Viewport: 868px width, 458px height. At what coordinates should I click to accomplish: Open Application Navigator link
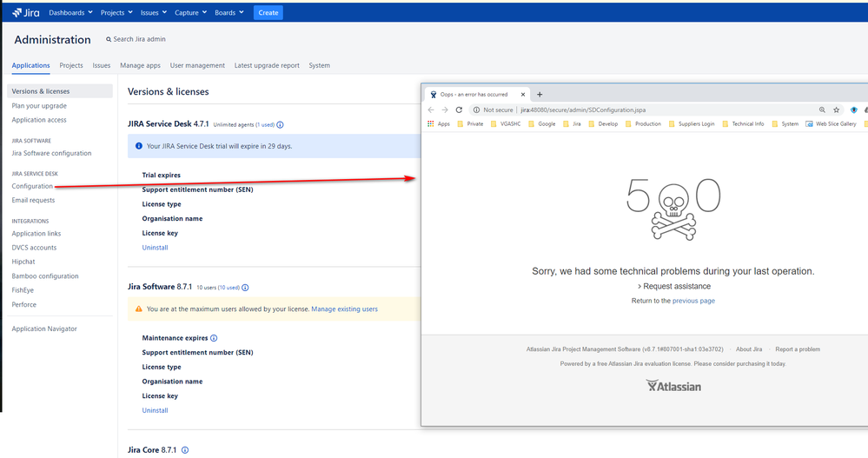pyautogui.click(x=44, y=329)
